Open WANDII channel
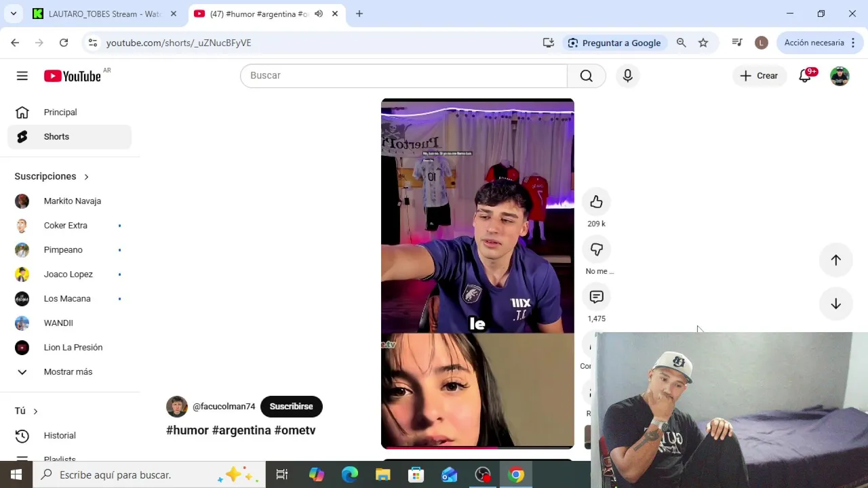The image size is (868, 488). pos(69,323)
